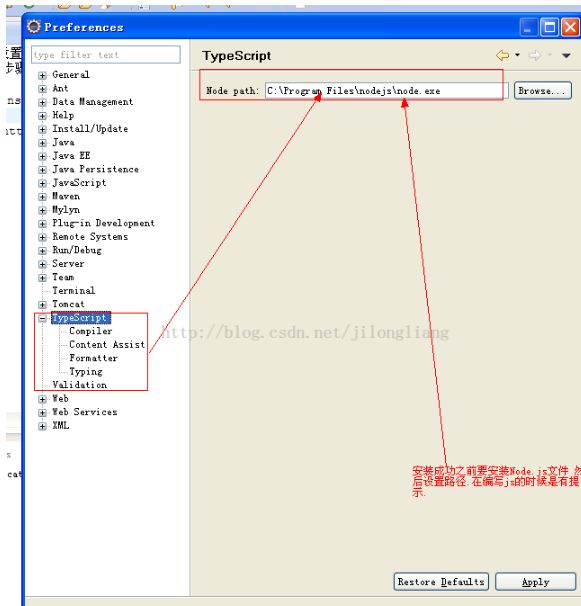
Task: Select Terminal preferences item
Action: [x=73, y=291]
